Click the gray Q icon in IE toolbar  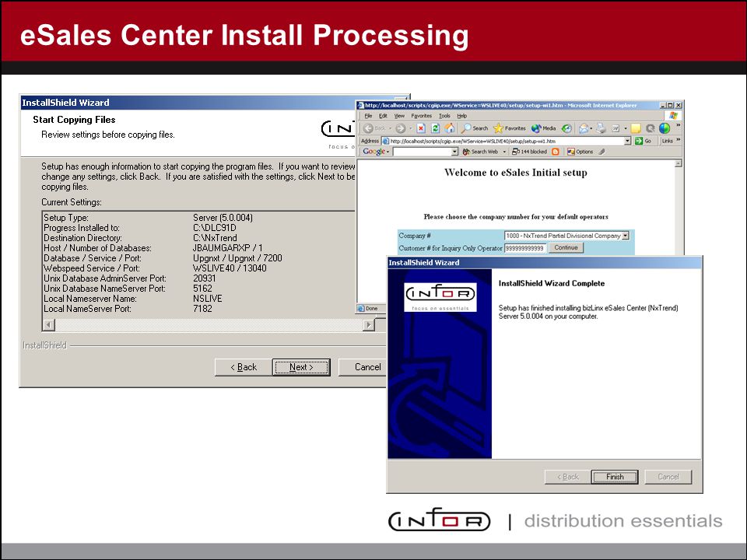pos(651,128)
